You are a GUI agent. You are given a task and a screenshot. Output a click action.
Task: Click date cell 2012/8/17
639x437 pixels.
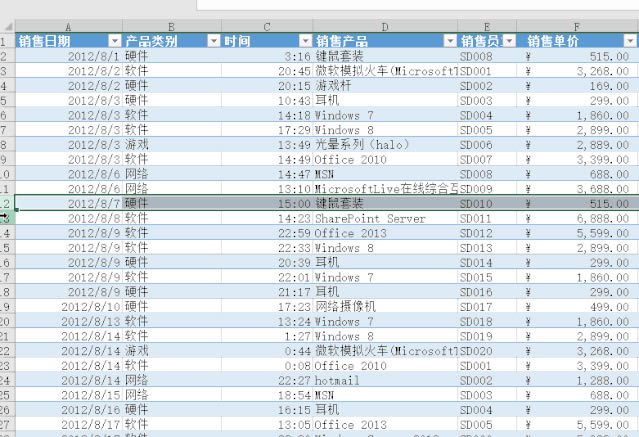click(x=68, y=424)
